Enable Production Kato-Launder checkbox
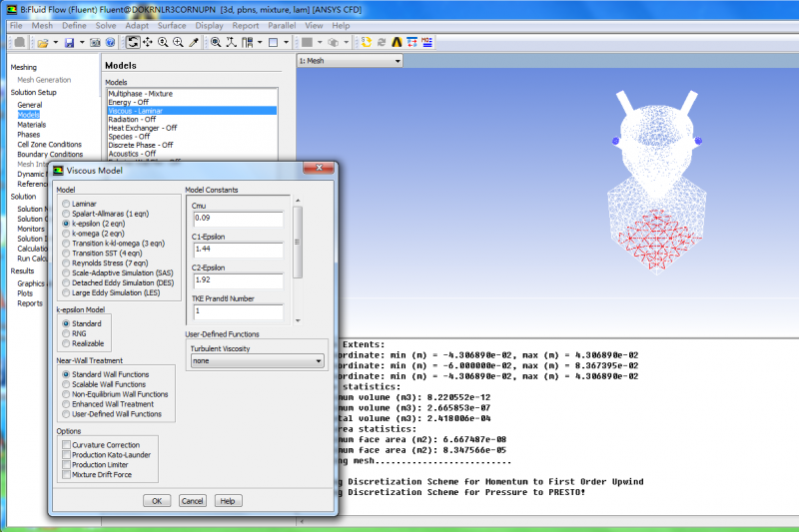 [66, 455]
